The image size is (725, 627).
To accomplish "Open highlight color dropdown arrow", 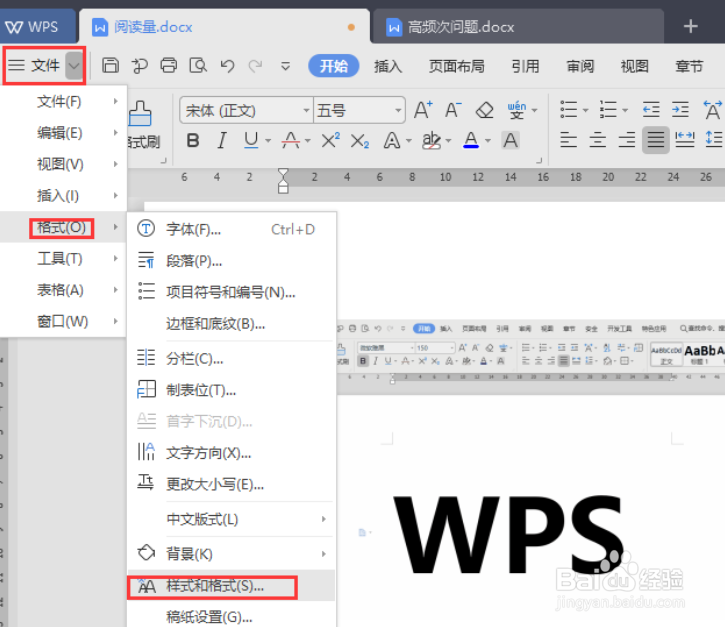I will [449, 140].
